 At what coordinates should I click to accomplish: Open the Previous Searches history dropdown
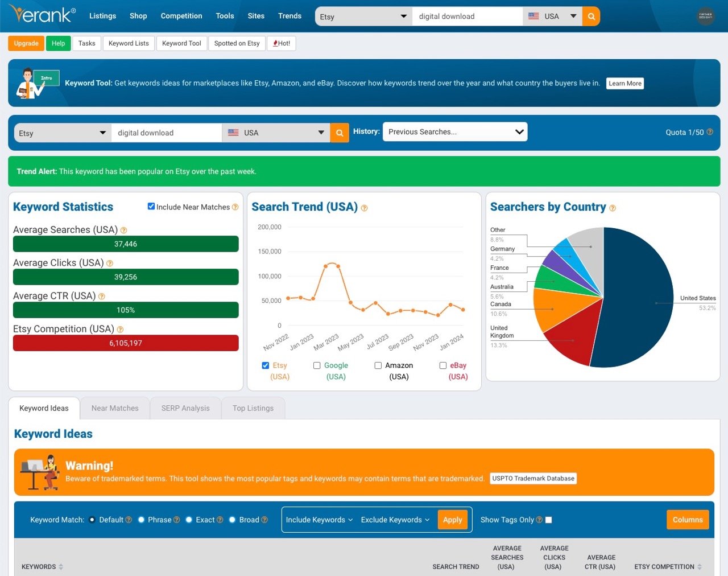[x=455, y=132]
